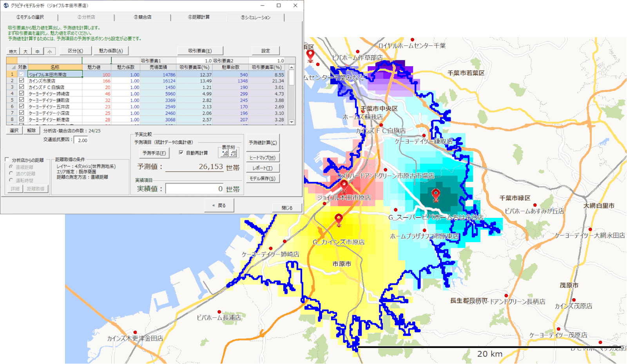Click the red dot for ロイヤルホームセンター千葉
Screen dimensions: 627x364
pyautogui.click(x=412, y=40)
